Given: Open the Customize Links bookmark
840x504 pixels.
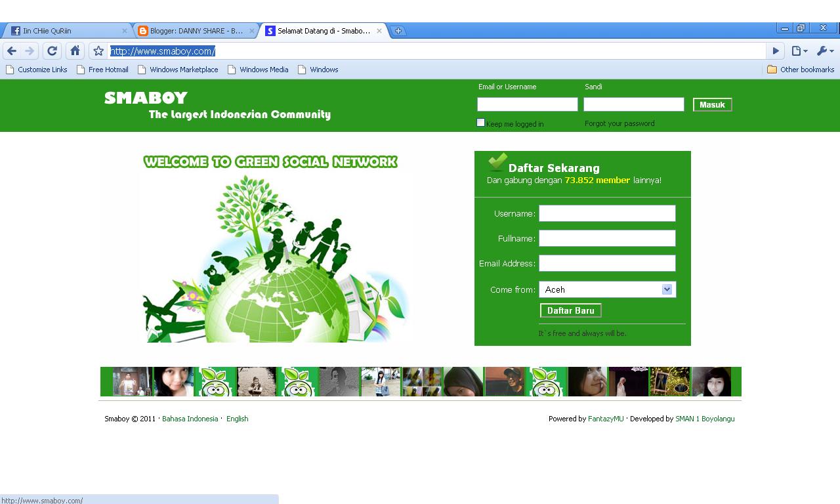Looking at the screenshot, I should click(36, 70).
